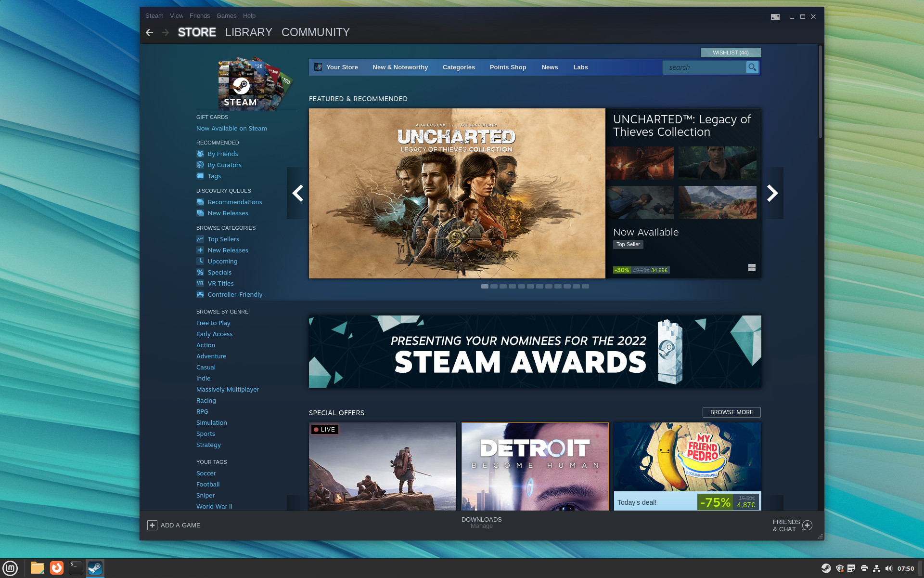The height and width of the screenshot is (578, 924).
Task: Open the Points Shop tab
Action: tap(508, 66)
